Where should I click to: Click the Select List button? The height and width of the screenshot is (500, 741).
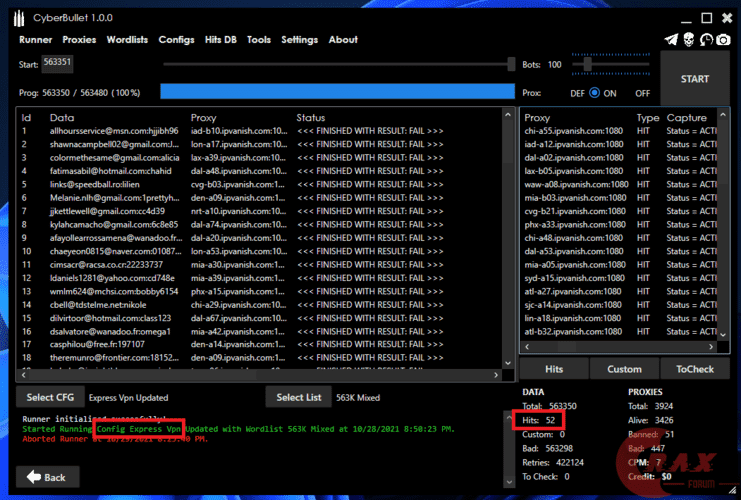coord(299,397)
